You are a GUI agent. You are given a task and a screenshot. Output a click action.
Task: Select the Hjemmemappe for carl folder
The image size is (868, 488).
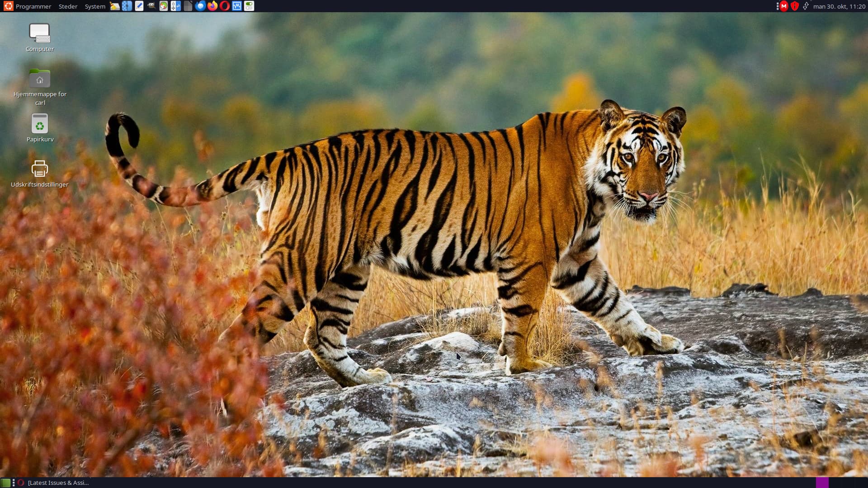[x=40, y=88]
